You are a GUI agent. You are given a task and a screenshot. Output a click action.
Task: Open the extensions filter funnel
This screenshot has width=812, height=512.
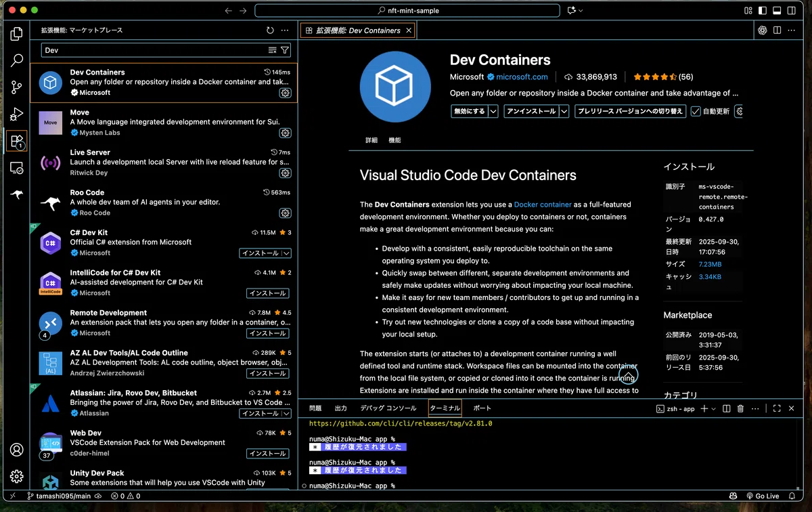285,50
